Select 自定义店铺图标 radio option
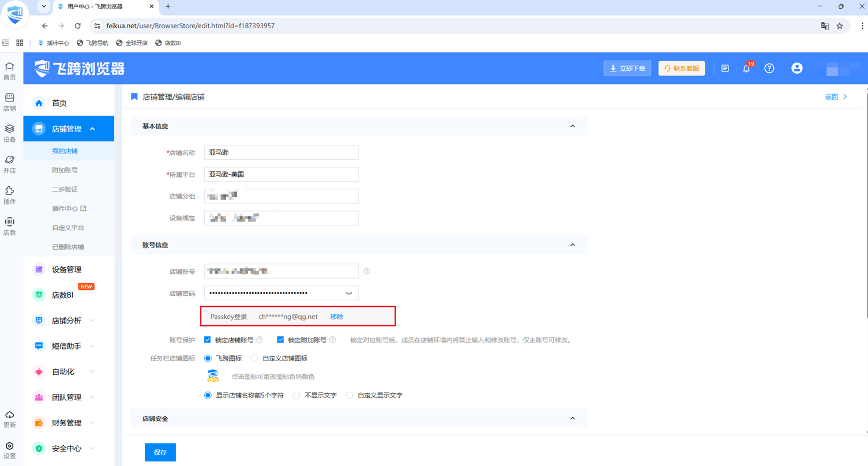This screenshot has height=466, width=868. click(254, 358)
